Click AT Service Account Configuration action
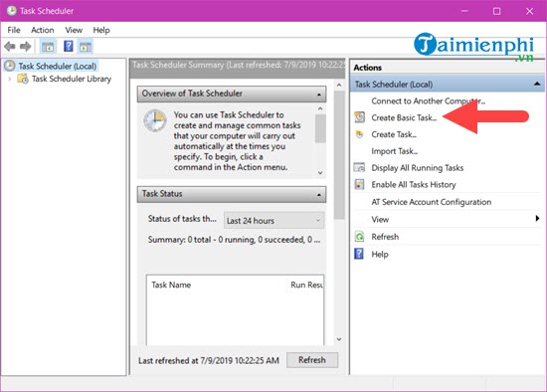This screenshot has height=392, width=547. pos(432,202)
